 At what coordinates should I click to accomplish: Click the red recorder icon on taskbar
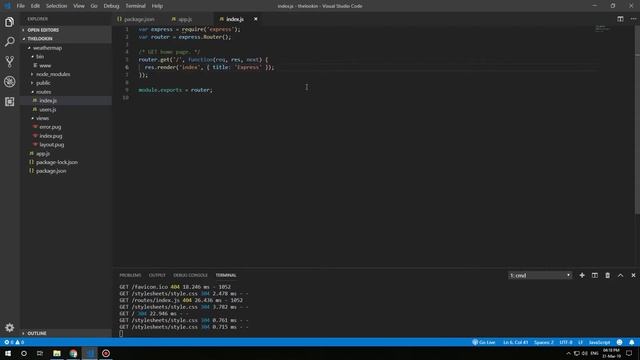[x=106, y=353]
